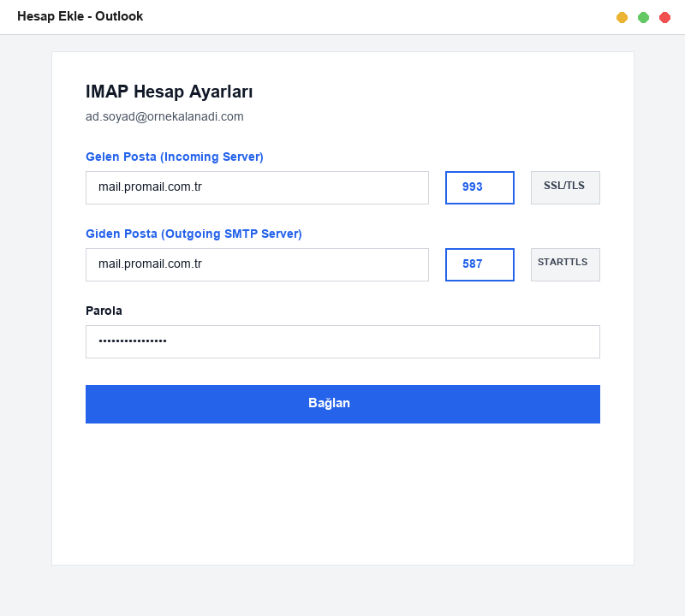Click the green maximize window button
Screen dimensions: 685x616
pos(643,17)
